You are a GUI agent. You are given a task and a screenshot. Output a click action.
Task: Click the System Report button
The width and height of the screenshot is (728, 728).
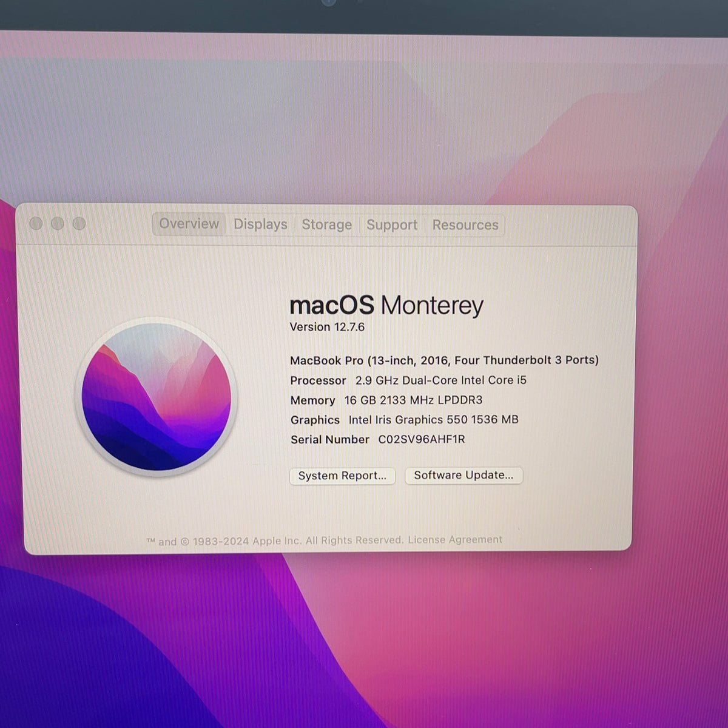tap(342, 476)
